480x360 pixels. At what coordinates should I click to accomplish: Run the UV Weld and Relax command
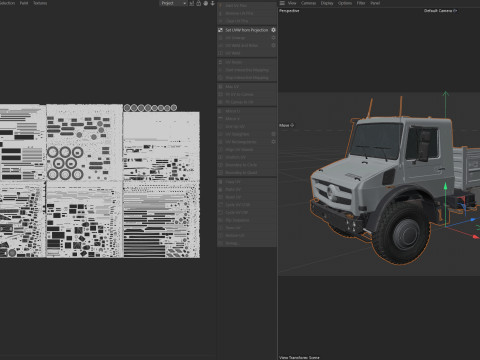pyautogui.click(x=247, y=45)
